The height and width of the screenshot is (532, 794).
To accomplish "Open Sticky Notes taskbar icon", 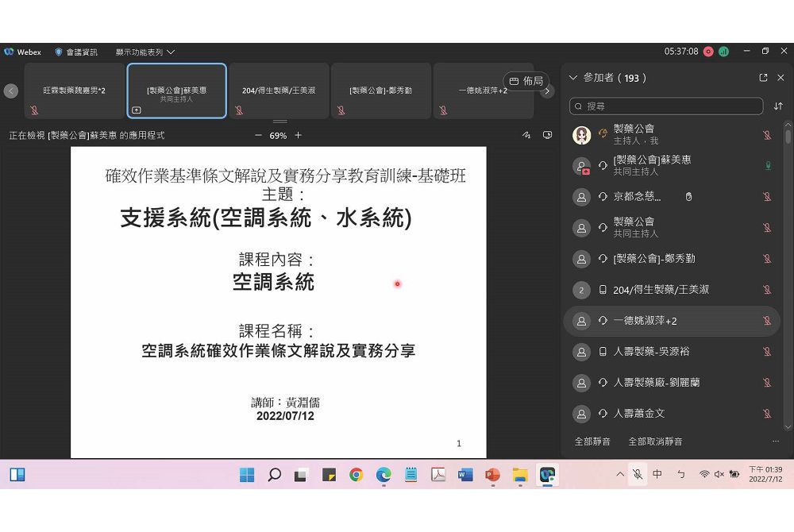I will click(x=330, y=475).
